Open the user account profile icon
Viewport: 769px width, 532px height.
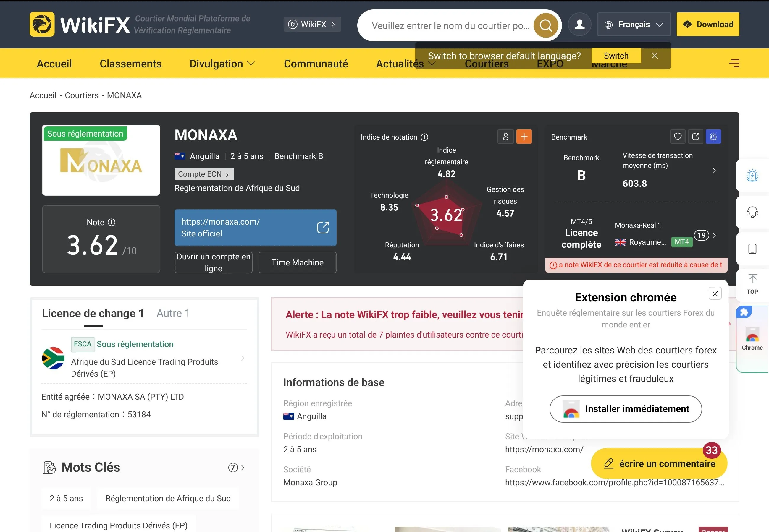pos(580,24)
